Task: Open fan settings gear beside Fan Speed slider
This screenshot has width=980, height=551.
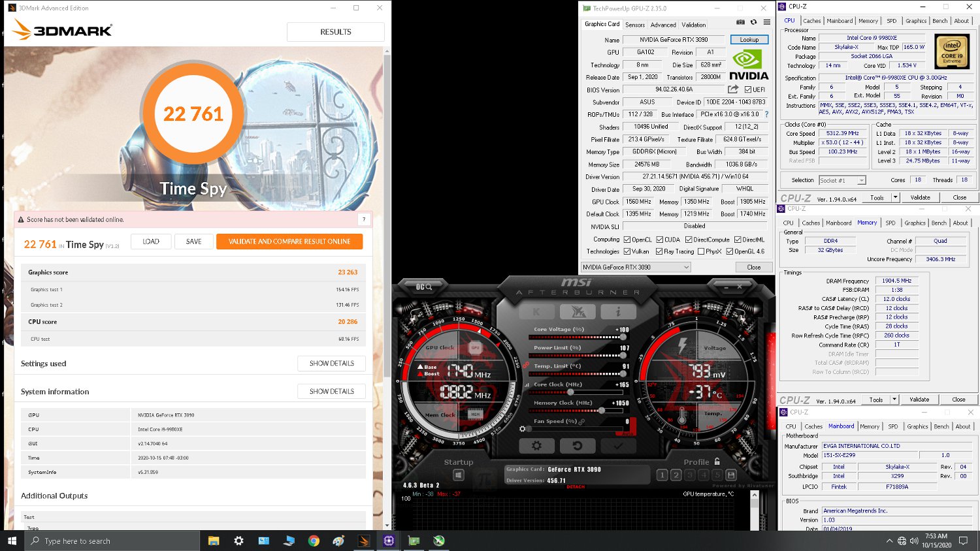Action: pos(522,429)
